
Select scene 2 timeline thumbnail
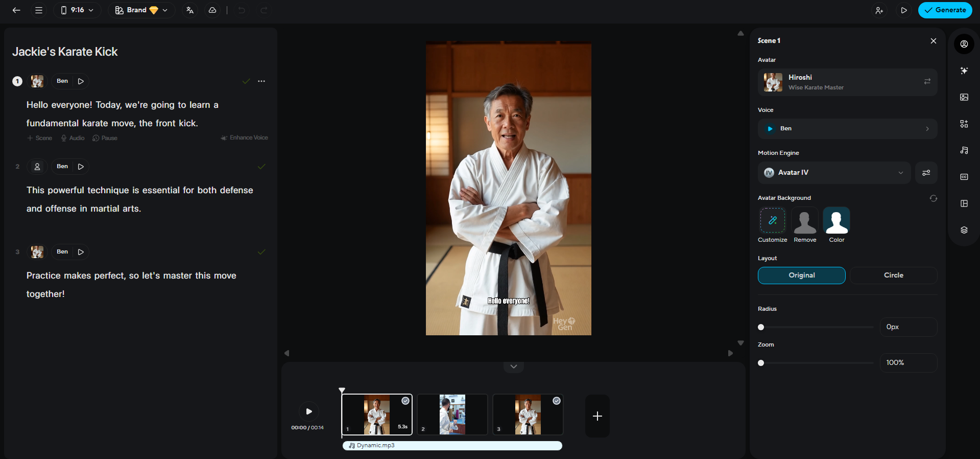tap(452, 415)
